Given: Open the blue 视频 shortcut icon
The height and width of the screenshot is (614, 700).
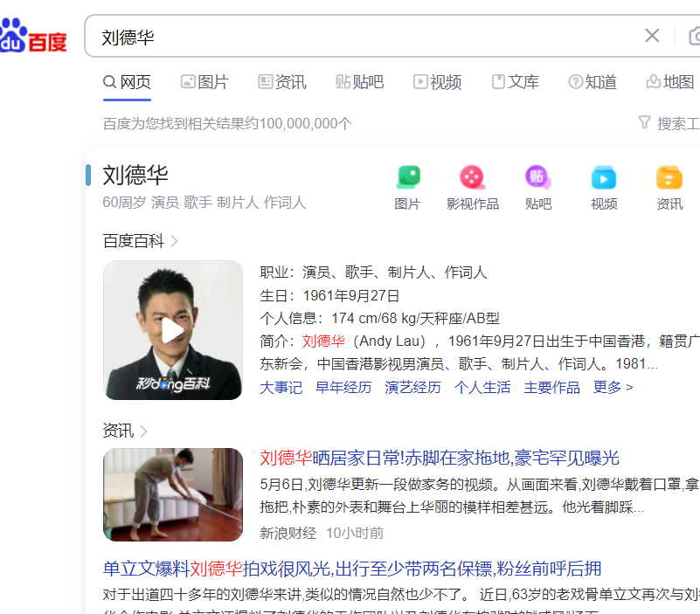Looking at the screenshot, I should tap(604, 177).
